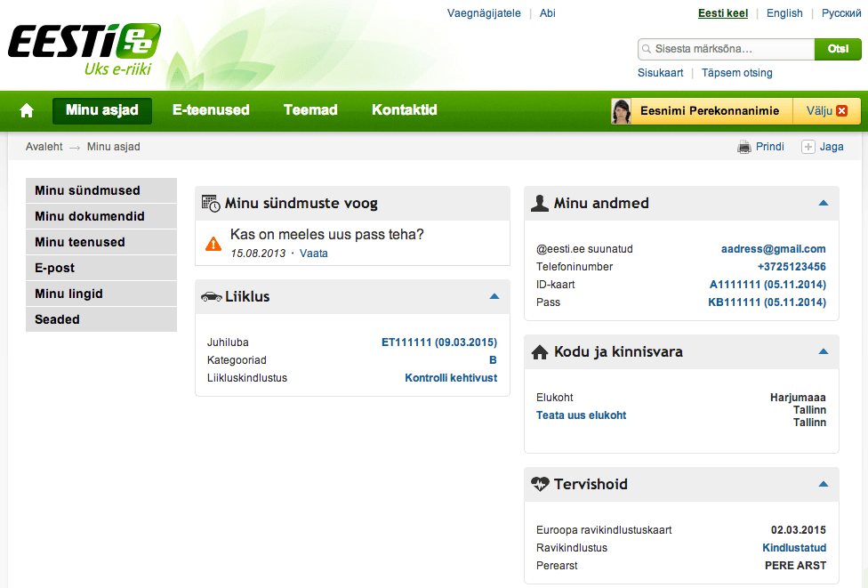Collapse the Liiklus panel
Image resolution: width=868 pixels, height=588 pixels.
[x=494, y=296]
